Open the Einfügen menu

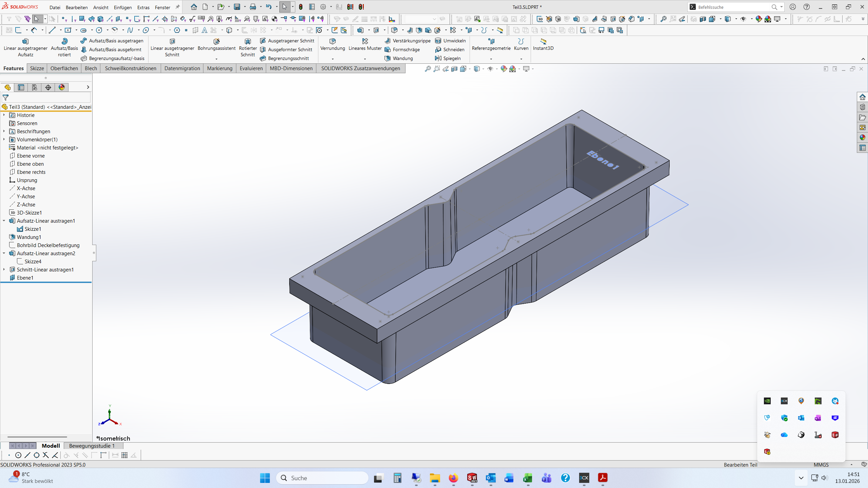[123, 7]
